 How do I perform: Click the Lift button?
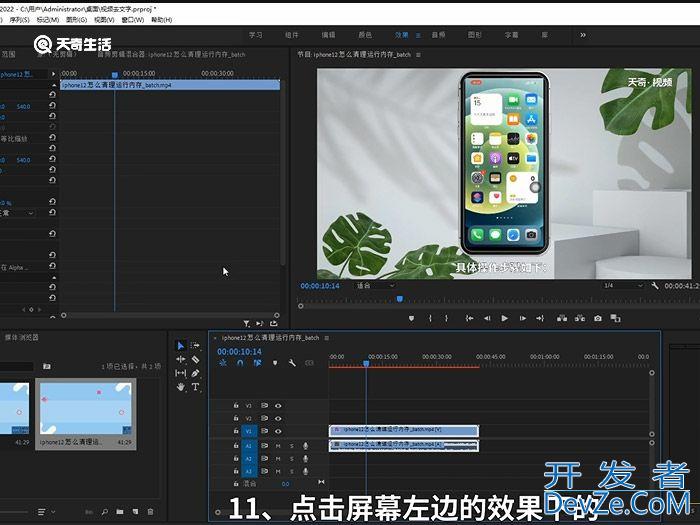pyautogui.click(x=562, y=318)
